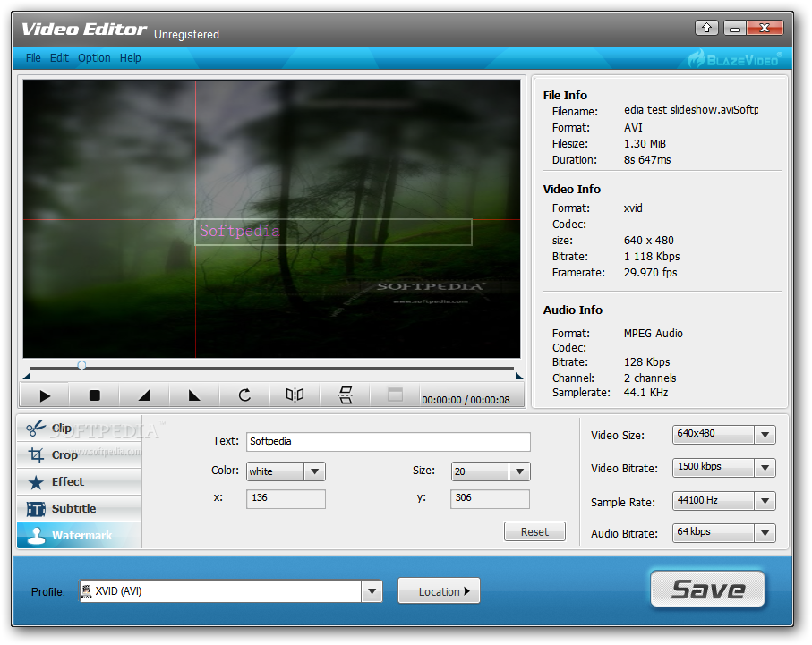Screen dimensions: 812x645
Task: Set the clip start marker
Action: 144,396
